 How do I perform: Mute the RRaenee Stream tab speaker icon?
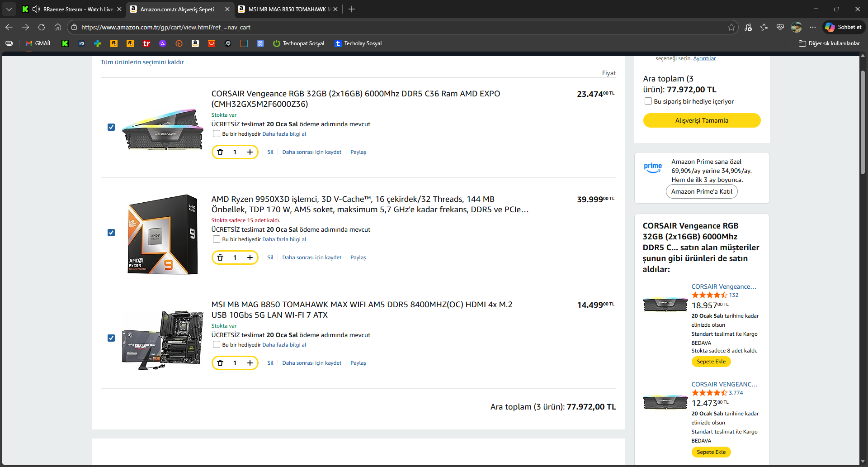(x=36, y=9)
